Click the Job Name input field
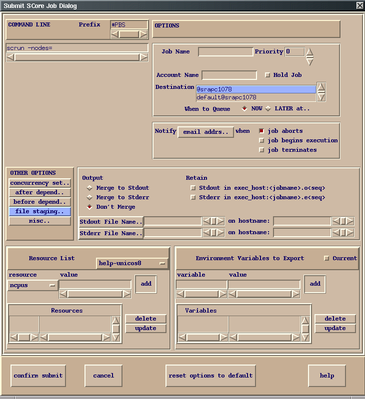Viewport: 365px width, 399px height. click(225, 52)
